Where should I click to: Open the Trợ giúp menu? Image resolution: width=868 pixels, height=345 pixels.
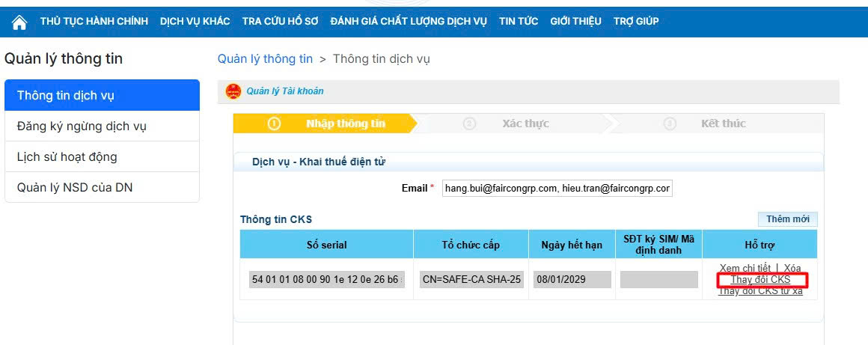[636, 21]
